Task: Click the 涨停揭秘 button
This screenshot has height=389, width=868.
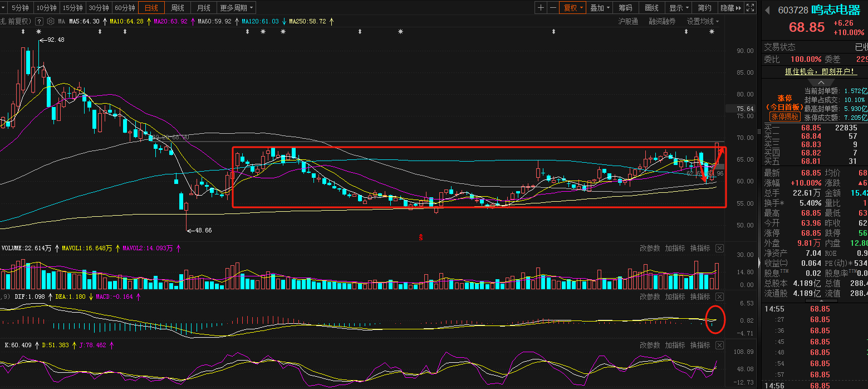Action: point(785,116)
